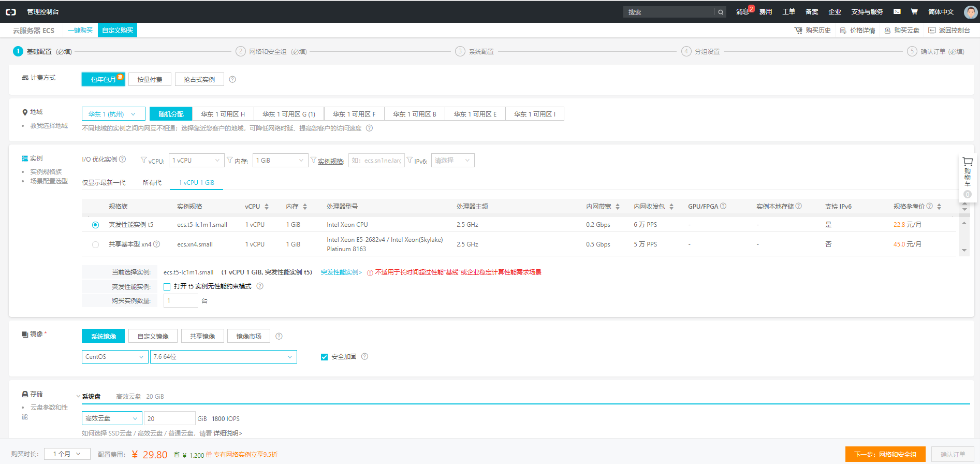Open the 购买时长 1个月 dropdown
Image resolution: width=980 pixels, height=464 pixels.
pos(67,454)
